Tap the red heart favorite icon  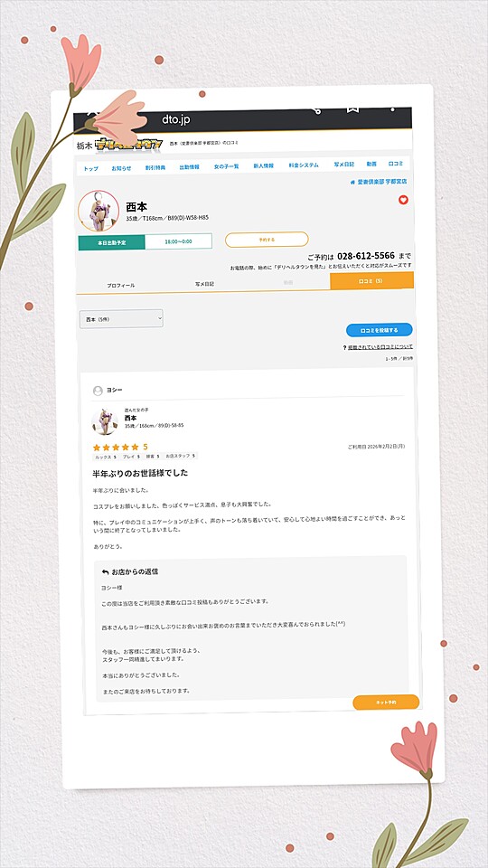[403, 200]
